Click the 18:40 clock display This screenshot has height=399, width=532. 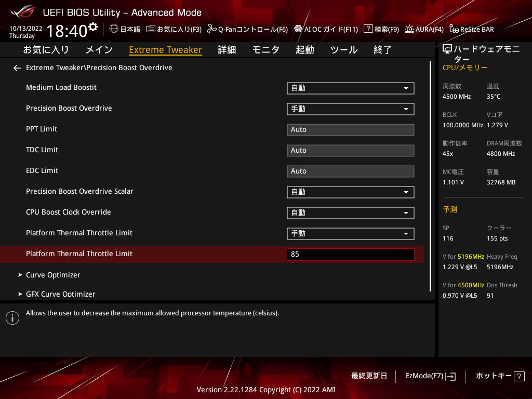[x=67, y=31]
